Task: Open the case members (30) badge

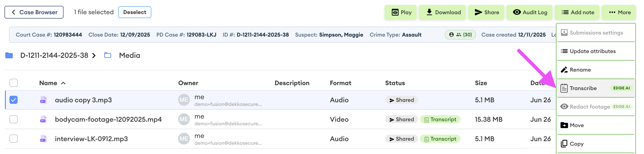Action: [x=460, y=35]
